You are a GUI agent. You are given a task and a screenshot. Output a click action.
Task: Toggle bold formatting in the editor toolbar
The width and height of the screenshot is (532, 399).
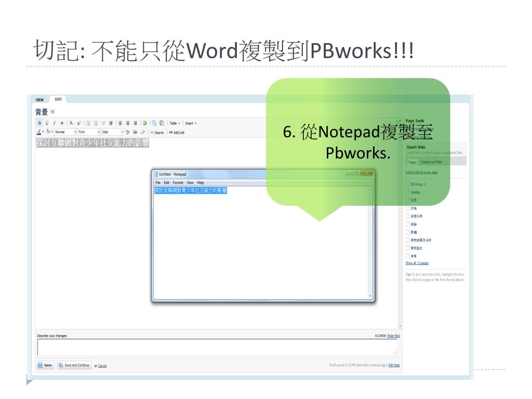pyautogui.click(x=39, y=123)
